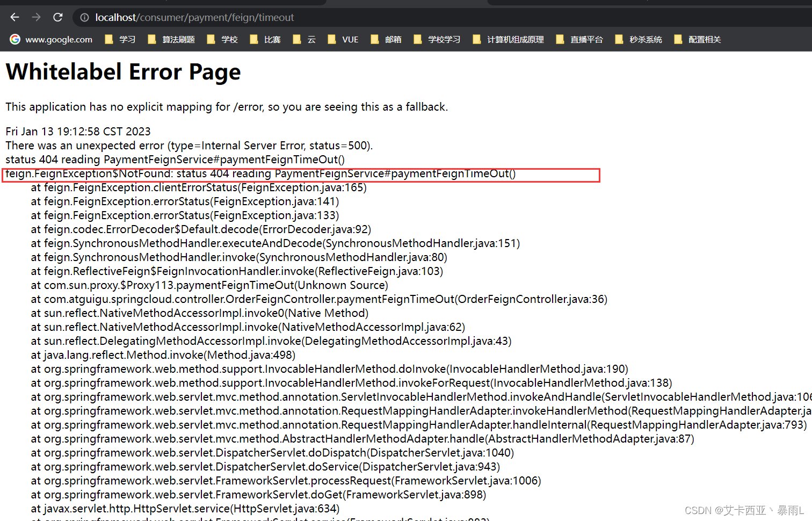Click the InvocableHandlerMethod.invokeForRequest trace line
Viewport: 812px width, 521px height.
pyautogui.click(x=352, y=383)
